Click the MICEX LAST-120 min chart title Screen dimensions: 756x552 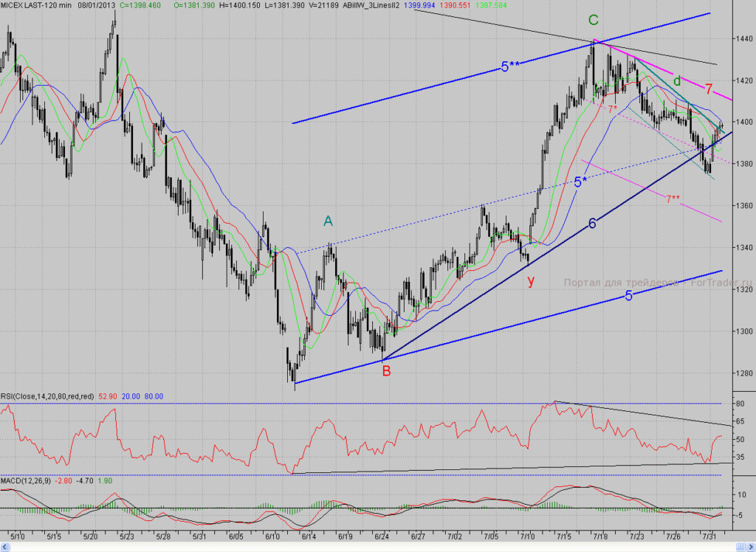point(36,5)
